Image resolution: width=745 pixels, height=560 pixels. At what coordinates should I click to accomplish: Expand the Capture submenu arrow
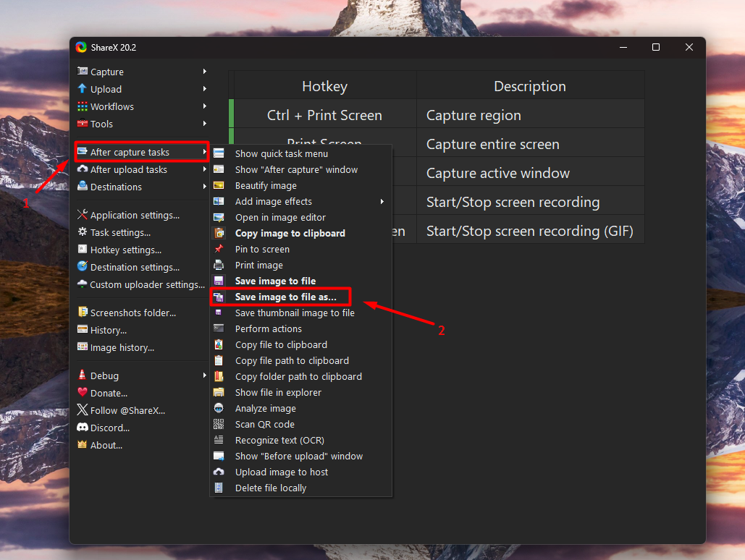click(205, 71)
